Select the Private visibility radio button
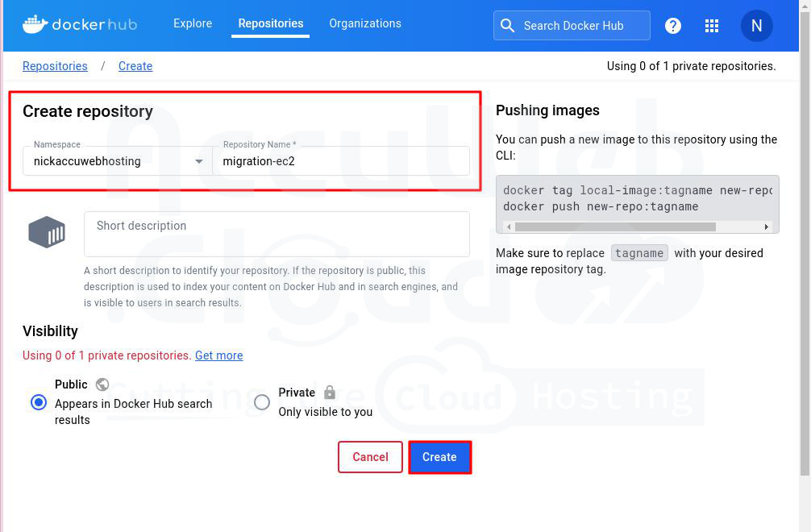This screenshot has height=532, width=811. 262,402
